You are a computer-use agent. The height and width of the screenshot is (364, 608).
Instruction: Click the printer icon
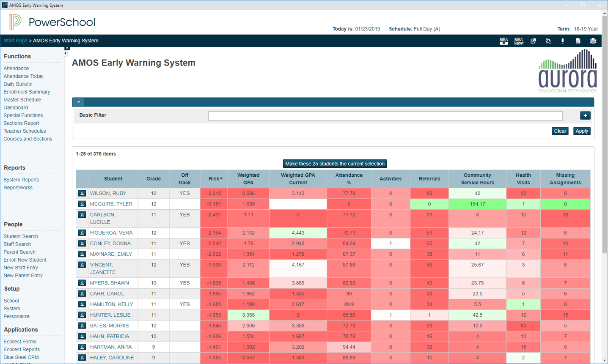(593, 41)
